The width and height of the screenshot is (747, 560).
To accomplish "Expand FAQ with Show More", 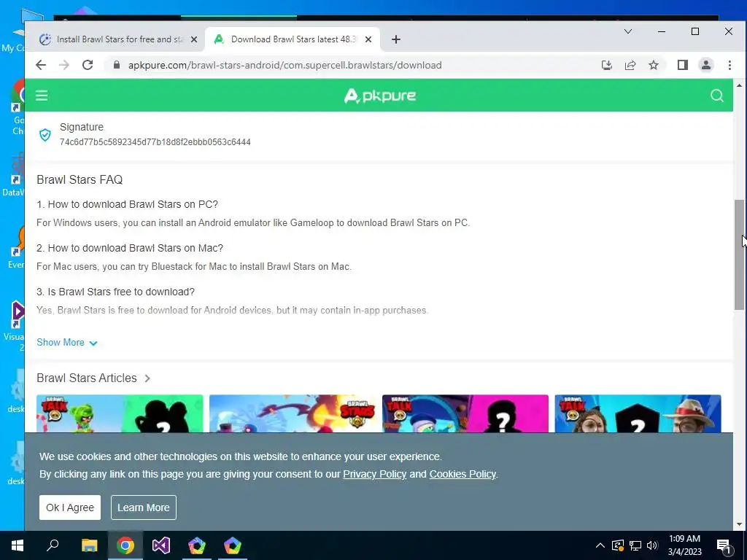I will click(66, 343).
